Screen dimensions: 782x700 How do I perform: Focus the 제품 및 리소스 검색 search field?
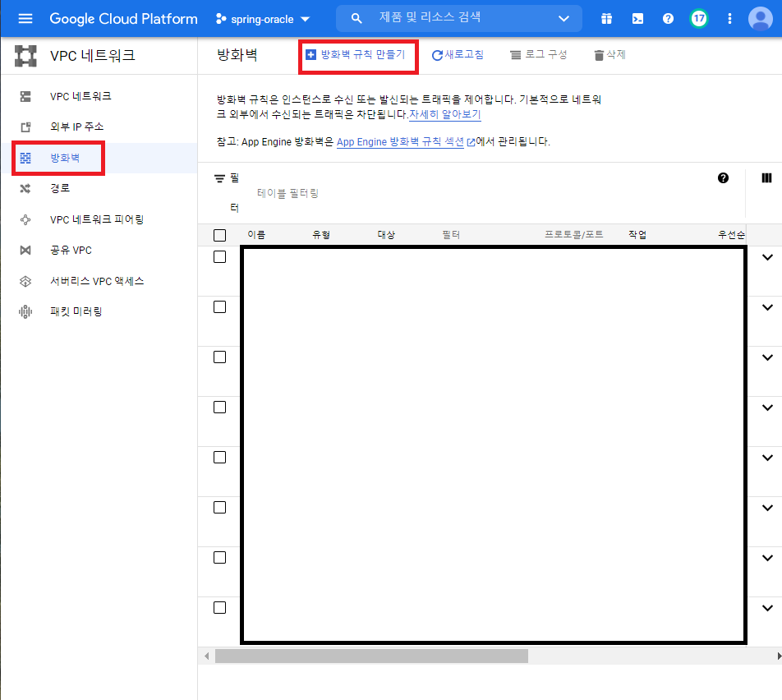(x=459, y=18)
